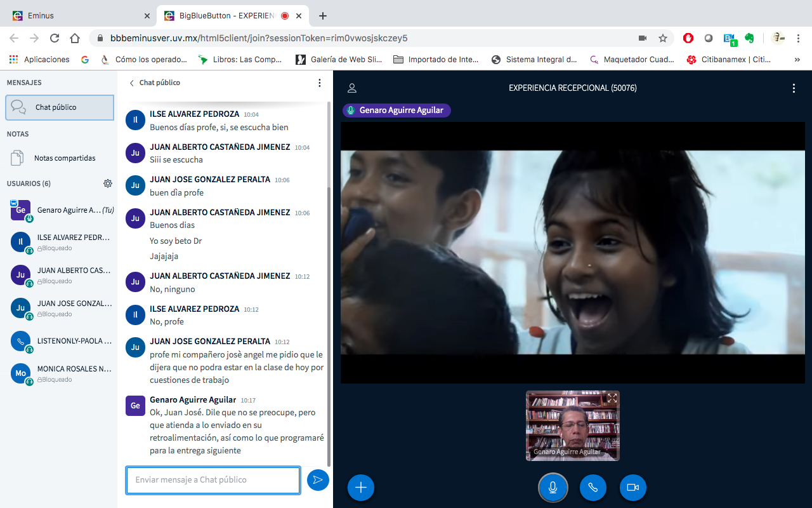Mute the microphone
The image size is (812, 508).
[553, 487]
